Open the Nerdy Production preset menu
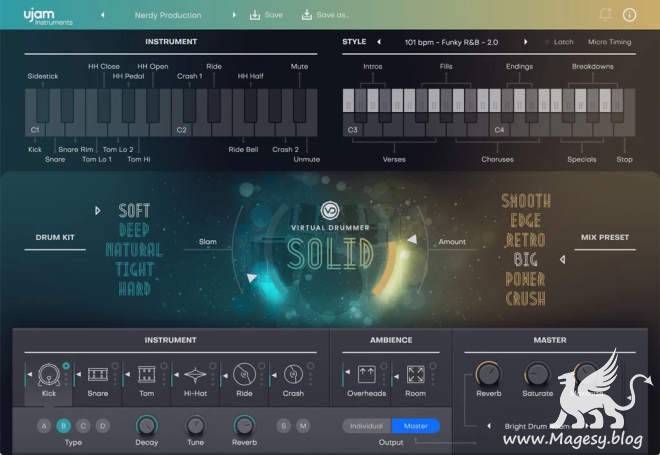 pos(168,15)
